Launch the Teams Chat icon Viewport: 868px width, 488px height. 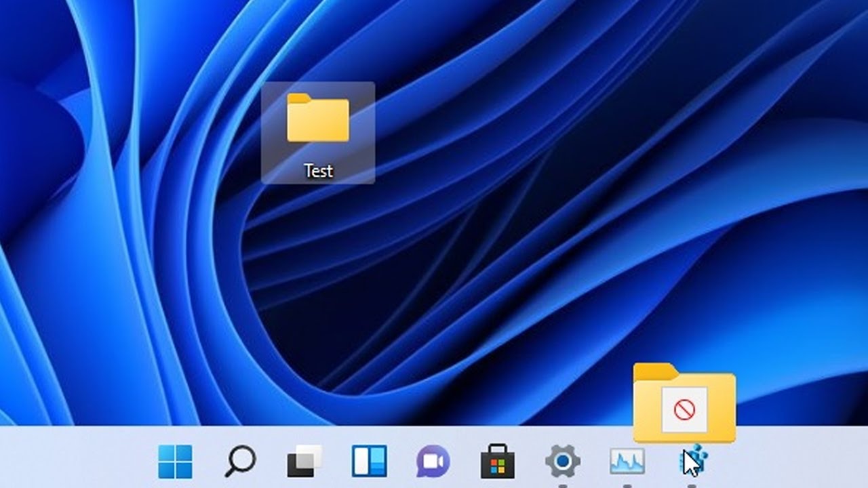coord(433,462)
